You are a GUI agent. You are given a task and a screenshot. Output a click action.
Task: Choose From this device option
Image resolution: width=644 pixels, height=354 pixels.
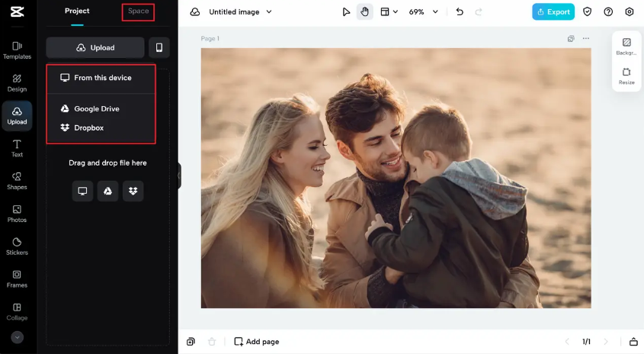coord(101,78)
